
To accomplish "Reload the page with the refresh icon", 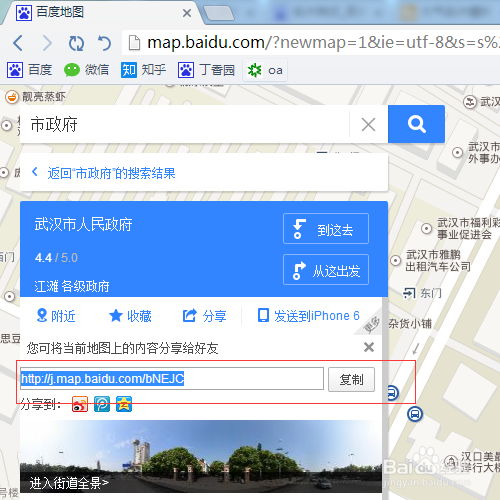I will coord(76,43).
